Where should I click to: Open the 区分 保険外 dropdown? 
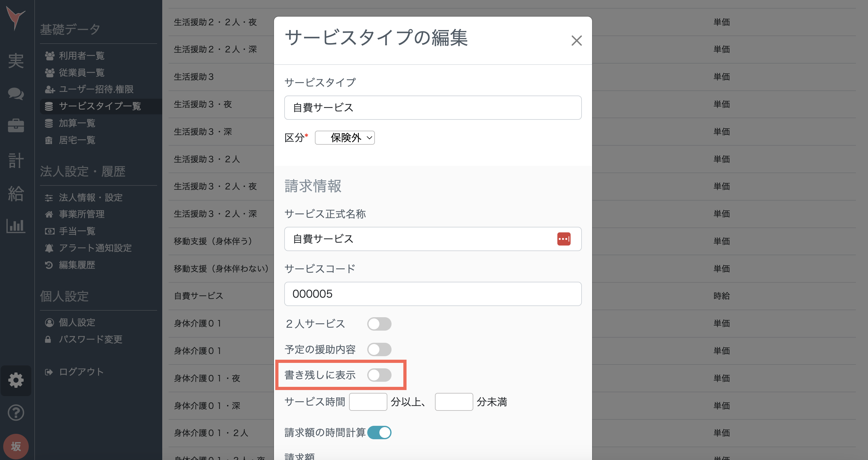pyautogui.click(x=344, y=137)
